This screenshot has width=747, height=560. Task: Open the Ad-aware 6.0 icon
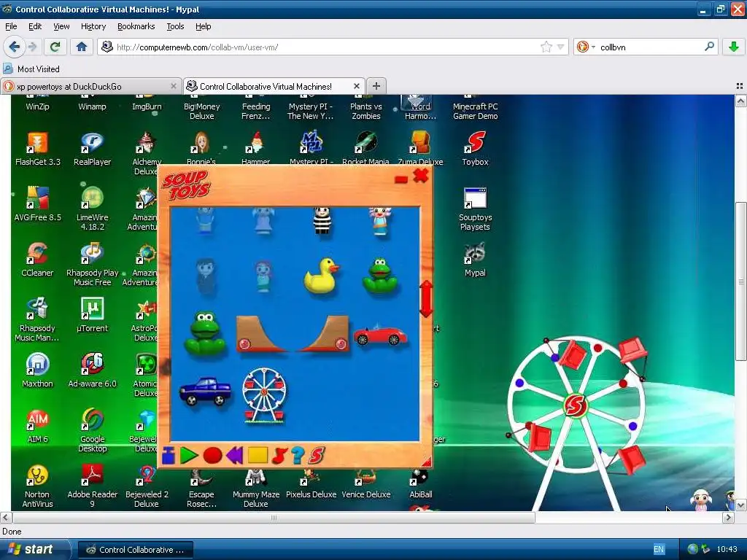click(92, 370)
